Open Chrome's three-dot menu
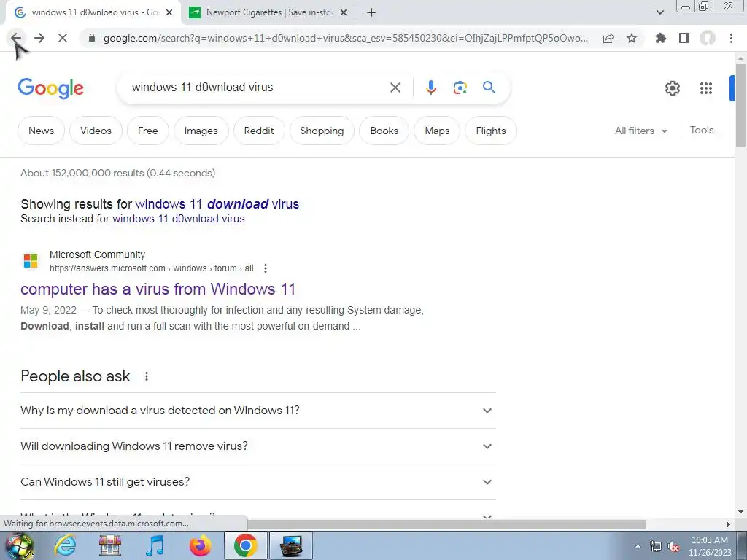This screenshot has height=560, width=747. coord(731,38)
